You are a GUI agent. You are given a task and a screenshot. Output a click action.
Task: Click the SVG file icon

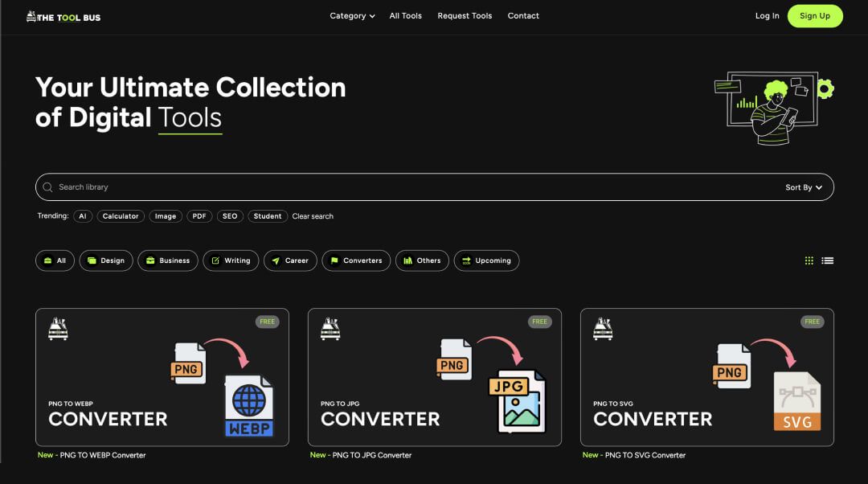797,401
